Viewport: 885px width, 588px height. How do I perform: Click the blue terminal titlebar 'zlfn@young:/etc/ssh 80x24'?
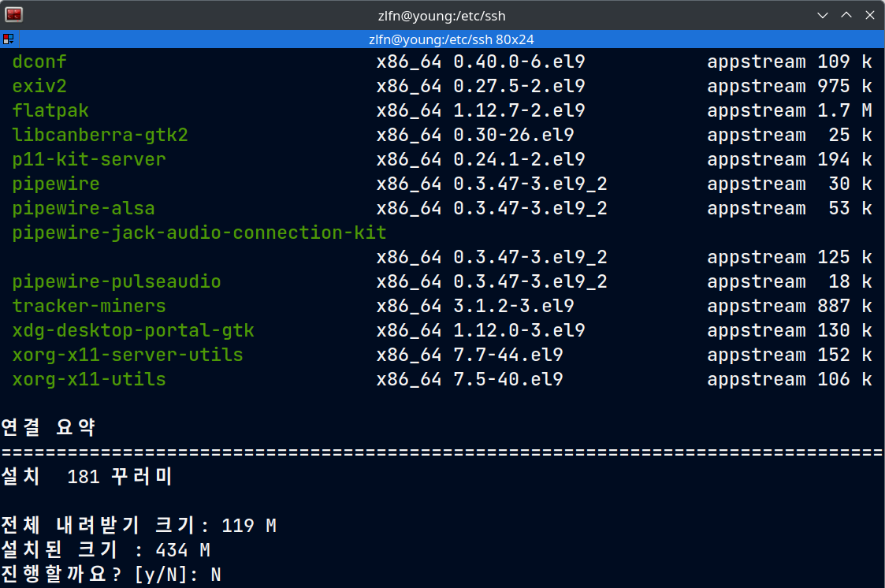coord(452,39)
